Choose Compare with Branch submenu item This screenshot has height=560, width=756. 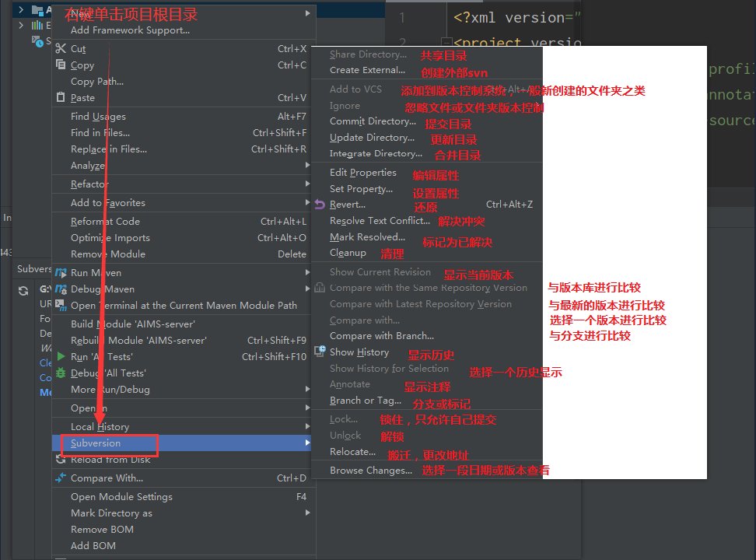pos(382,336)
